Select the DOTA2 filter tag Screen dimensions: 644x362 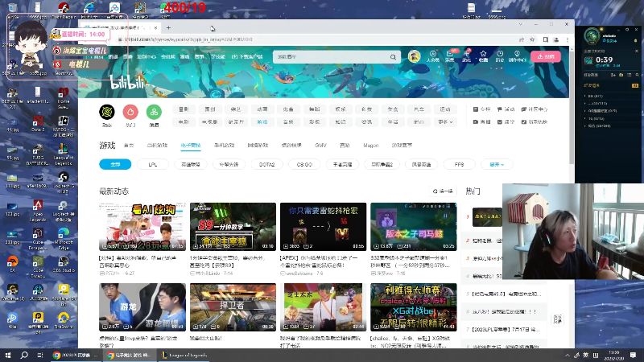(267, 165)
